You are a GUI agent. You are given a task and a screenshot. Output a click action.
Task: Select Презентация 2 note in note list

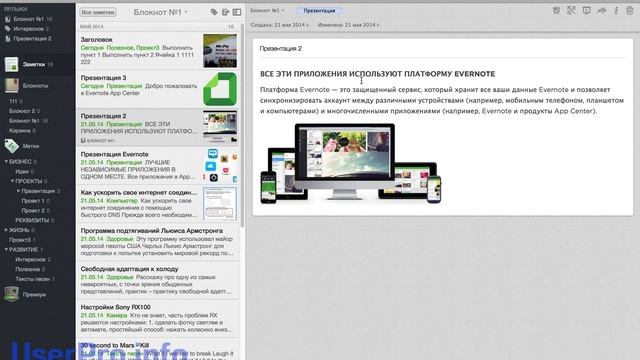(x=158, y=127)
